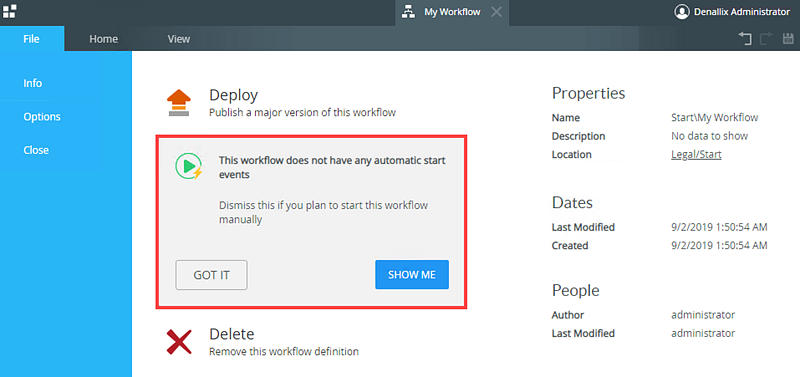
Task: Click the SHOW ME button
Action: pos(412,275)
